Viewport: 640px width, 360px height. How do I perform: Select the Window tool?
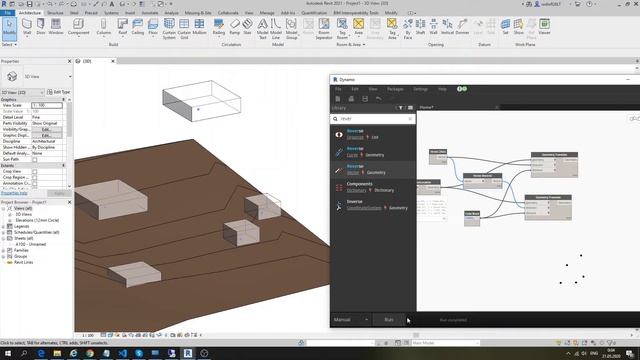56,27
